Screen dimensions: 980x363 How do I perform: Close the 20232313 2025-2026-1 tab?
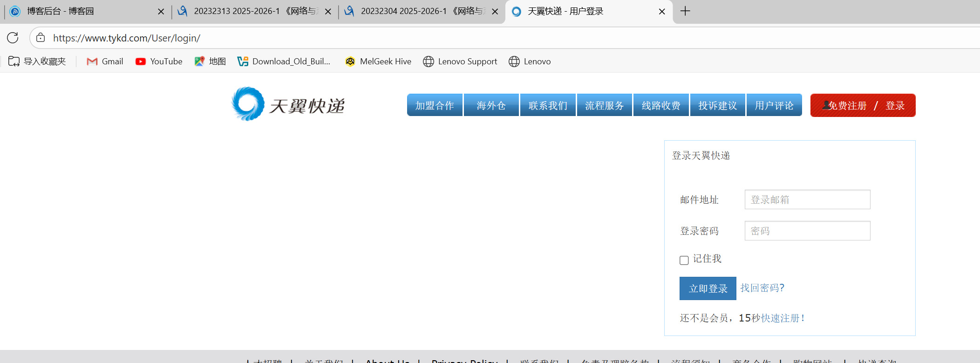(x=328, y=12)
